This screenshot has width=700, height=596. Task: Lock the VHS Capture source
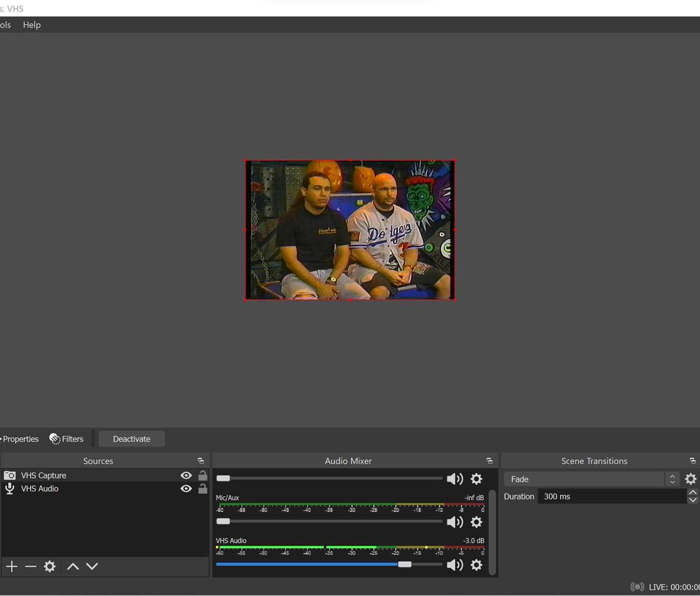[202, 475]
